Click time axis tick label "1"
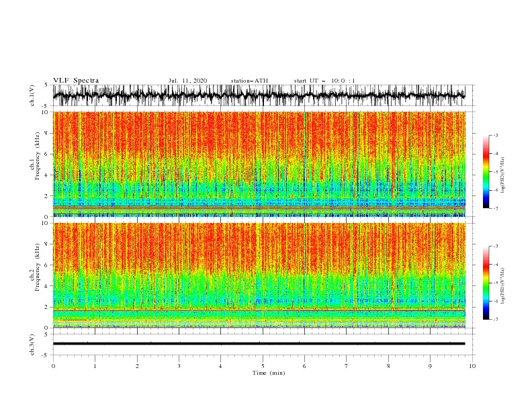Image resolution: width=532 pixels, height=411 pixels. coord(95,366)
